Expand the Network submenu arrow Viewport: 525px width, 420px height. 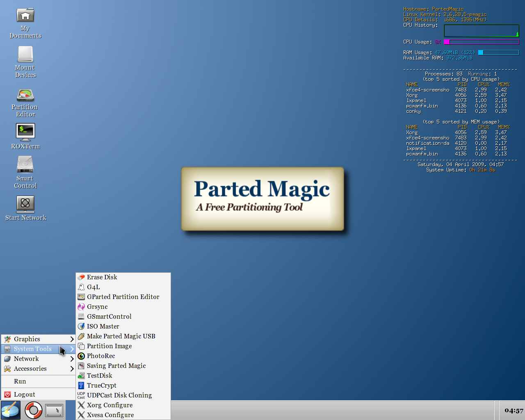[72, 359]
